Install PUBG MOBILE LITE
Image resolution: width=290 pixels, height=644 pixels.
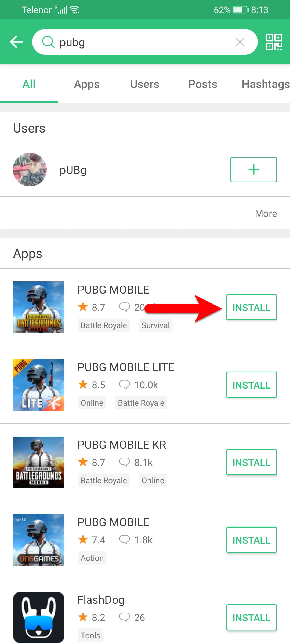click(x=251, y=385)
